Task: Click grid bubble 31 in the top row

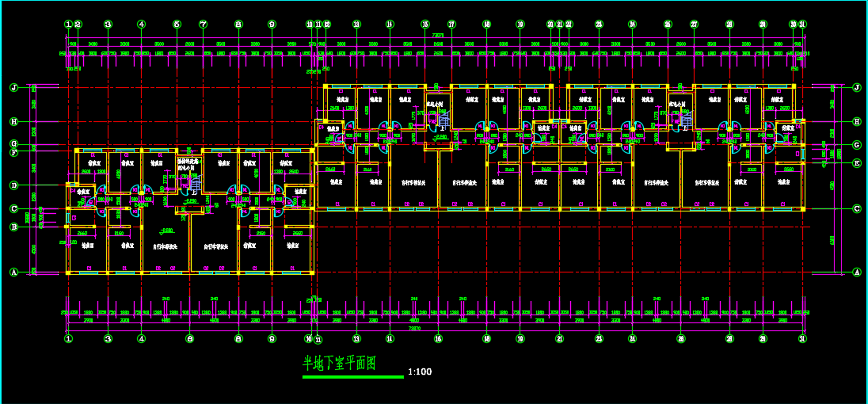Action: [802, 25]
